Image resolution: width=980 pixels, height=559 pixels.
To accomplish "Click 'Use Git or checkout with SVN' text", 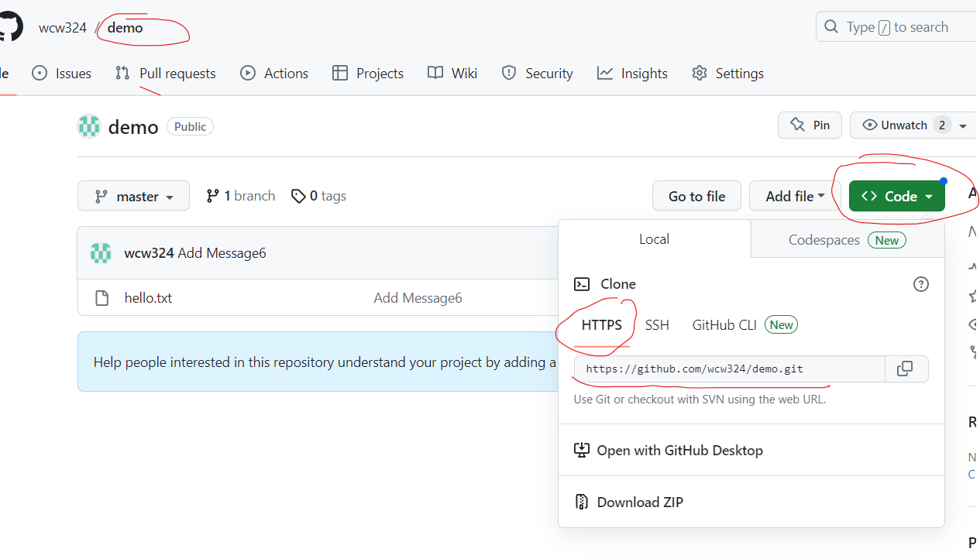I will (x=700, y=400).
